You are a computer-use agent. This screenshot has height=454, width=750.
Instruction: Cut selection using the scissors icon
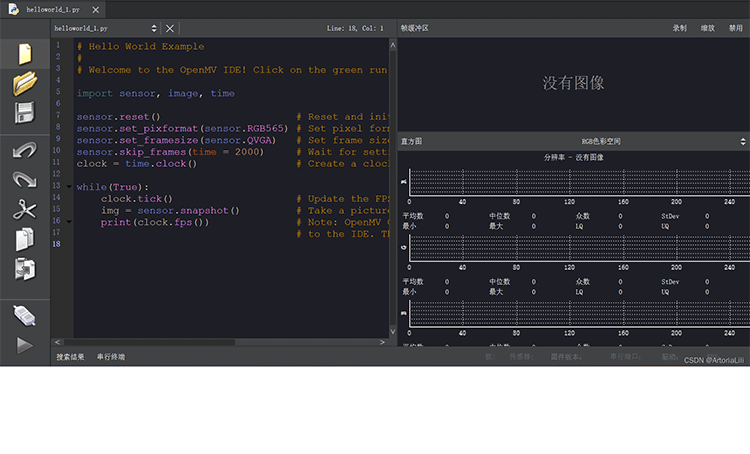click(x=25, y=210)
